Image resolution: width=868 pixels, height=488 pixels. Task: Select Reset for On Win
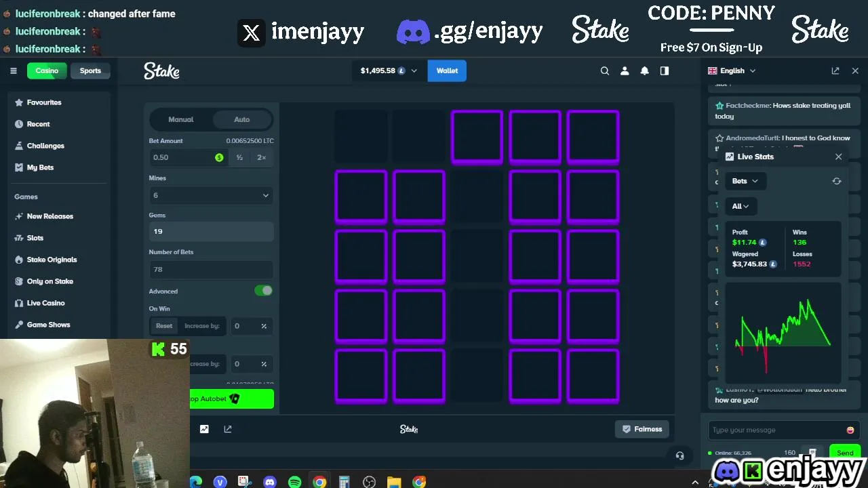[x=164, y=326]
